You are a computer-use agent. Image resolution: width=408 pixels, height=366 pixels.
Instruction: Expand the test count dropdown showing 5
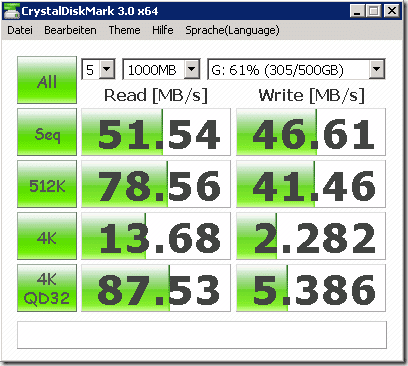tap(107, 69)
